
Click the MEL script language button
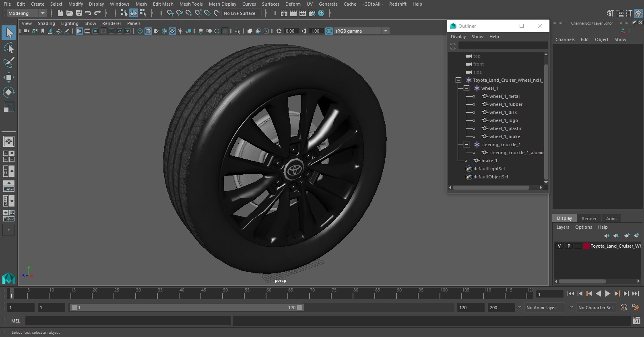pos(15,321)
